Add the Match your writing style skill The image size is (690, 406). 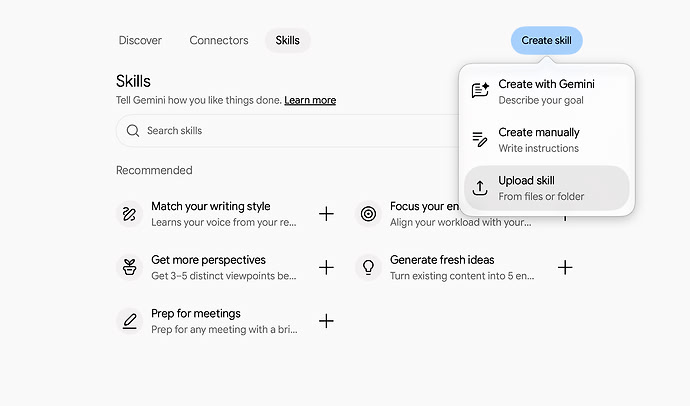[326, 214]
